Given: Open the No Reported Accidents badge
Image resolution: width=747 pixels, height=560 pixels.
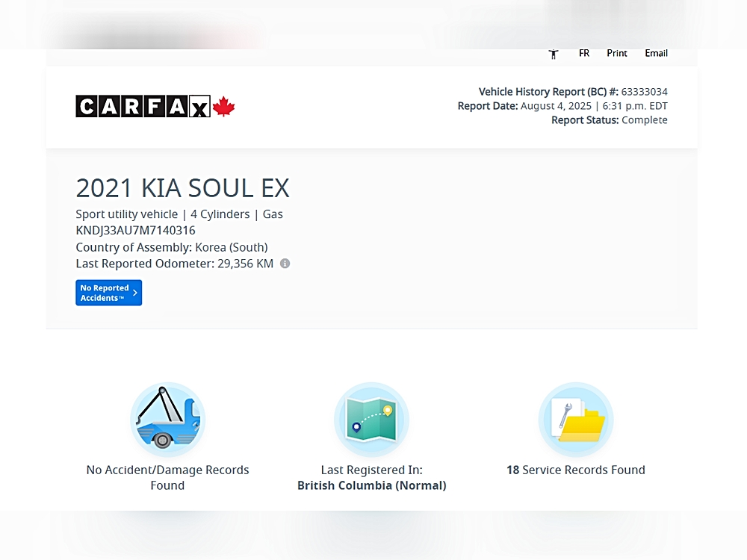Looking at the screenshot, I should point(108,293).
